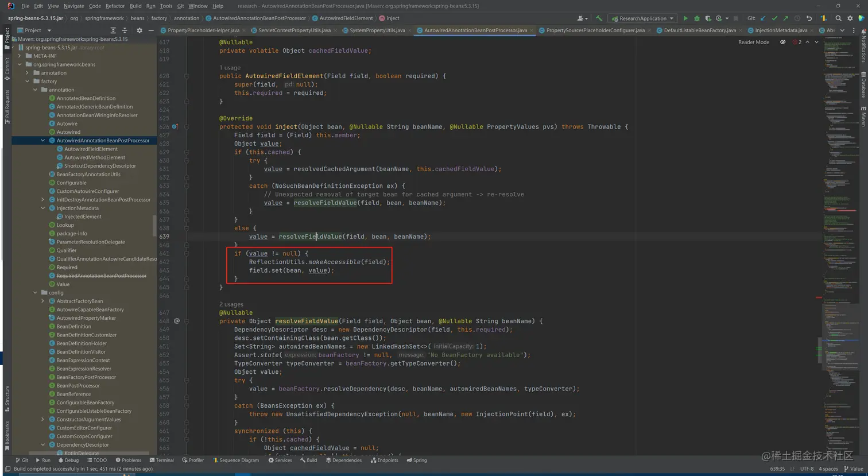Click the error count indicator showing 2
This screenshot has width=868, height=476.
click(x=797, y=42)
